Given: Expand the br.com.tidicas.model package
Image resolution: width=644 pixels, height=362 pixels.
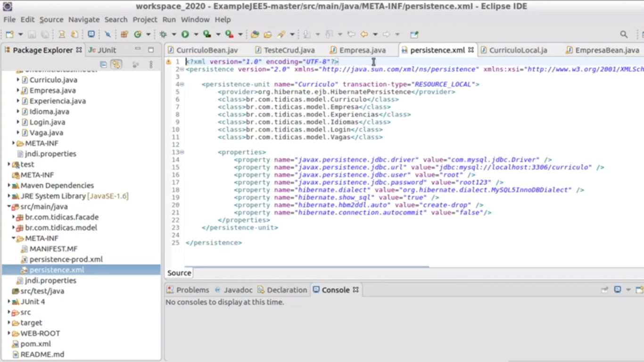Looking at the screenshot, I should (x=14, y=227).
